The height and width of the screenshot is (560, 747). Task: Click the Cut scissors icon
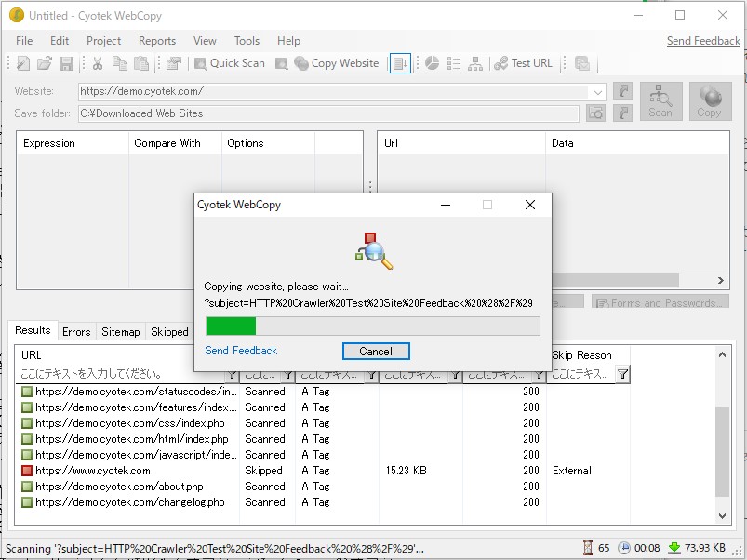[x=98, y=63]
